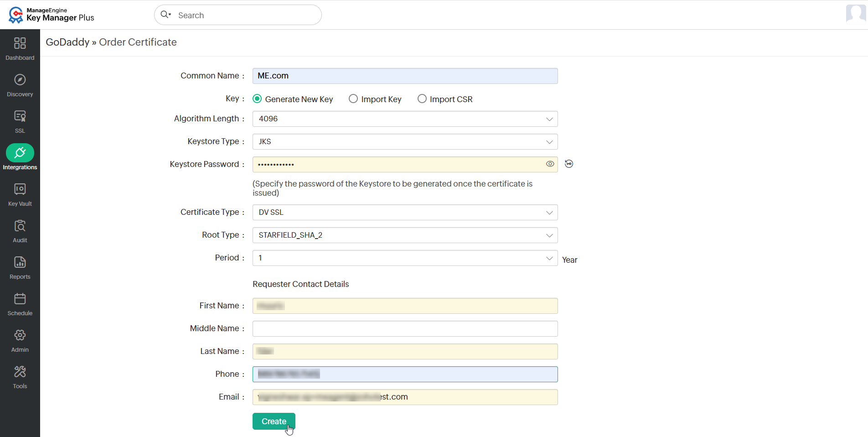The image size is (868, 437).
Task: Focus the Email field
Action: 405,397
